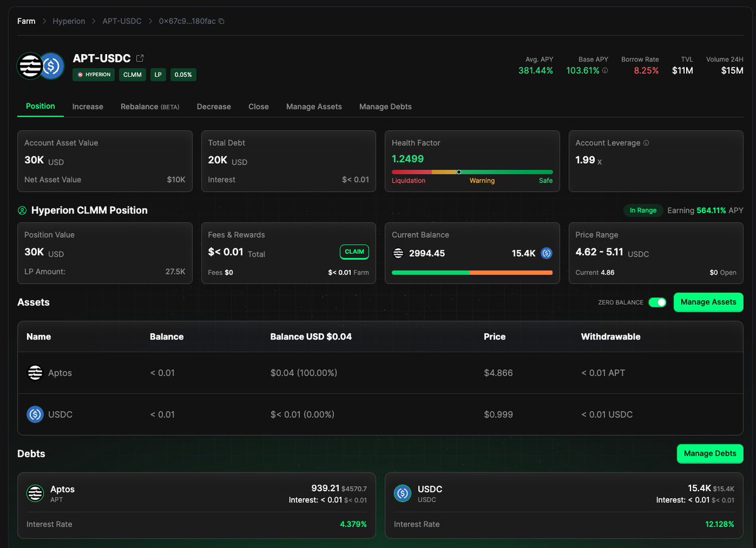Open the Rebalance (BETA) tab
The height and width of the screenshot is (548, 756).
149,106
